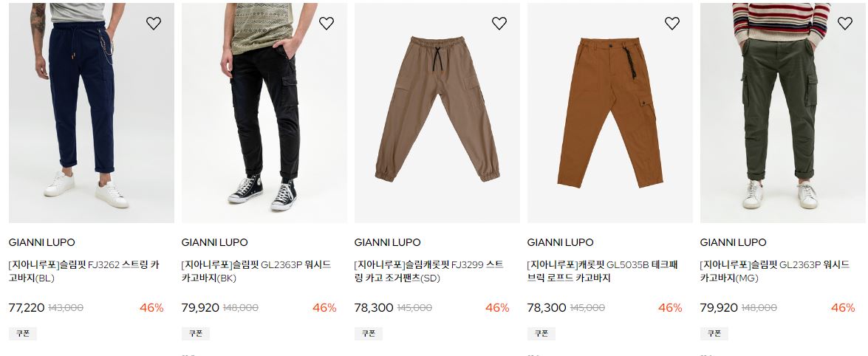Favorite the navy FJ3262 string cargo pants
The height and width of the screenshot is (356, 868).
(154, 23)
